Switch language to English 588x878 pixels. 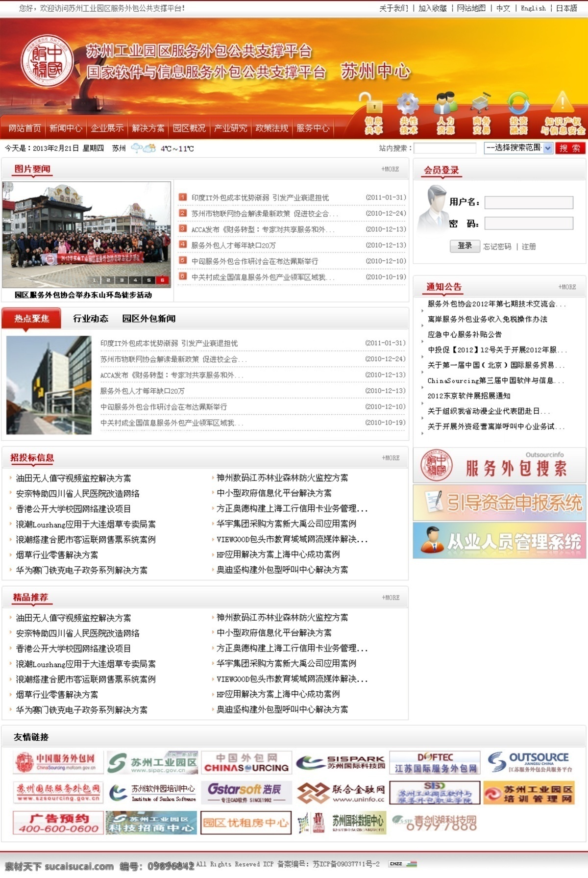tap(533, 8)
